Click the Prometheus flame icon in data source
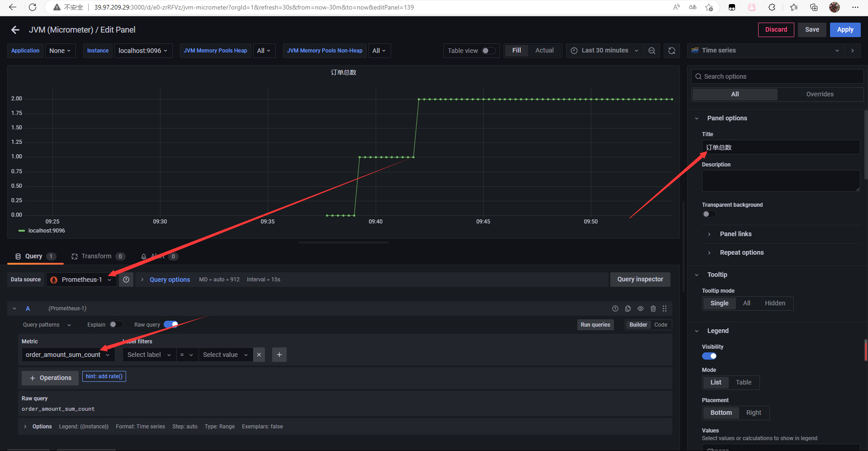868x451 pixels. click(x=54, y=280)
